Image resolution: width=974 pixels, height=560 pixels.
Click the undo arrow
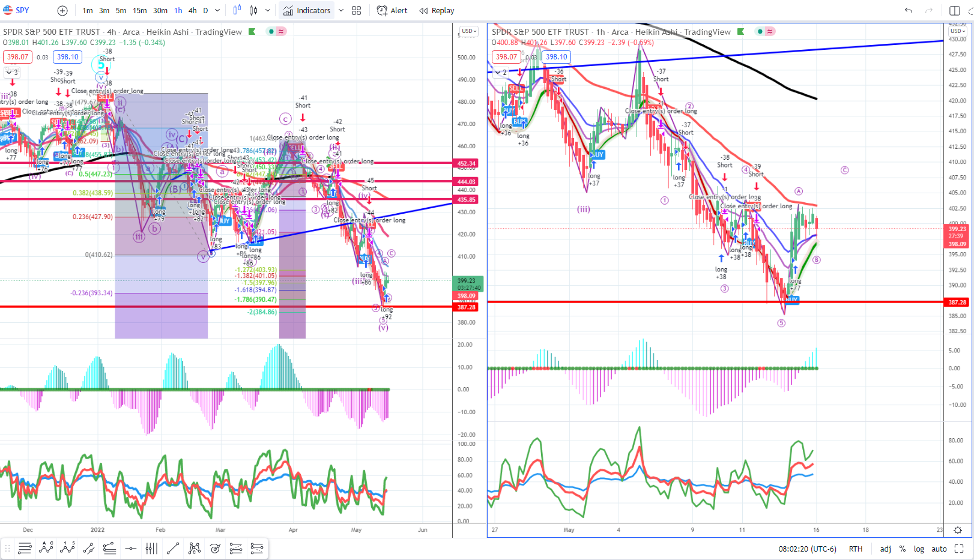909,10
